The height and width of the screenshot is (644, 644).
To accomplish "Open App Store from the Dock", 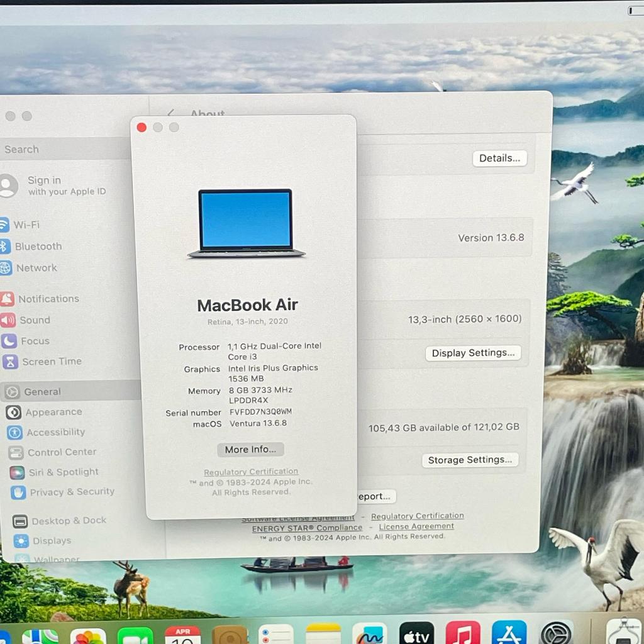I will click(x=509, y=634).
